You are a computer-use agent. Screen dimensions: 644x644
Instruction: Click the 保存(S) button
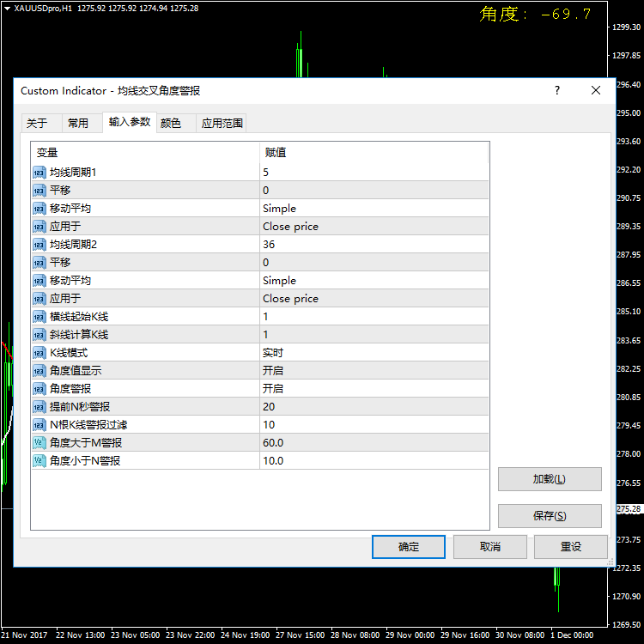point(550,516)
